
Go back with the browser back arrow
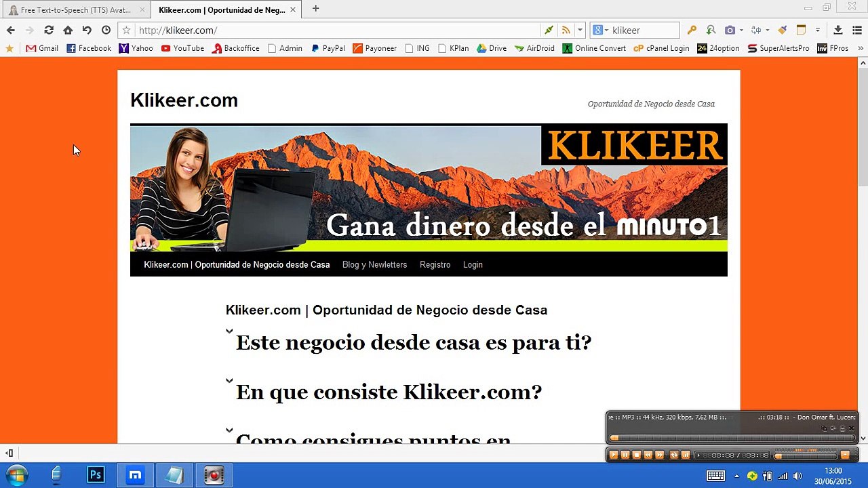pos(10,30)
